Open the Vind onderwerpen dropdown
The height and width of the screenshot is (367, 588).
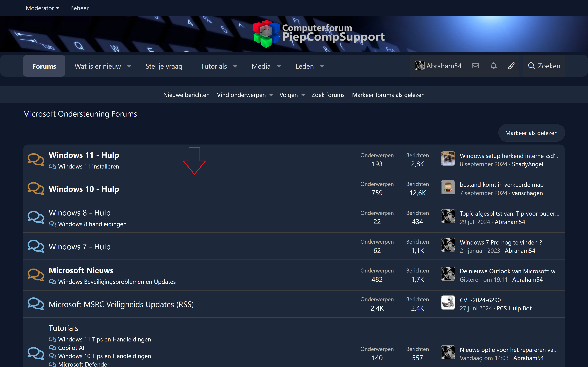pyautogui.click(x=271, y=95)
